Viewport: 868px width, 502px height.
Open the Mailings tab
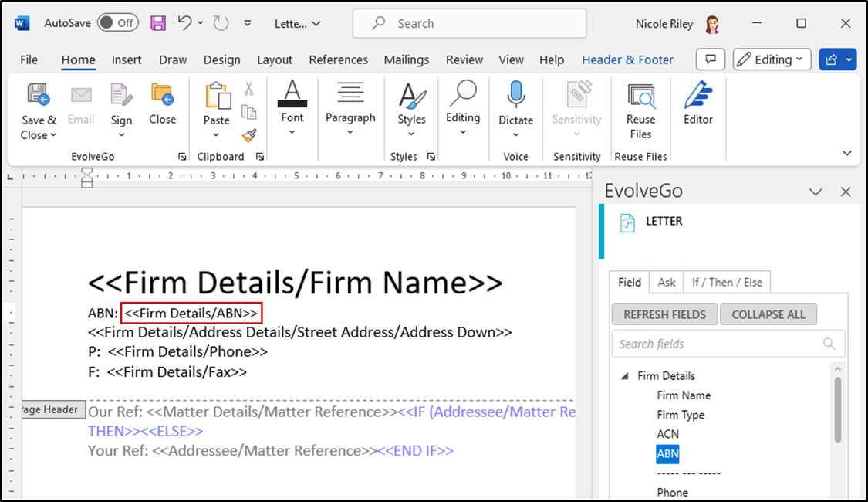(407, 59)
